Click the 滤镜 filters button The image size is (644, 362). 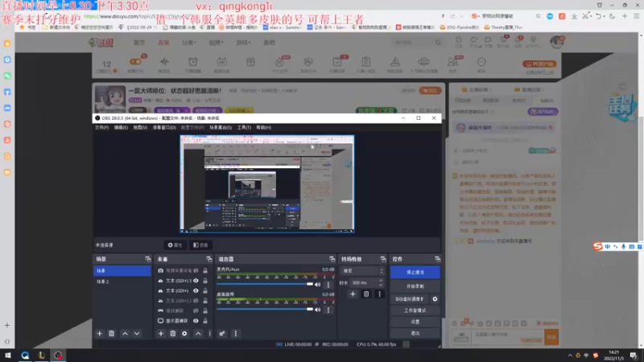point(200,245)
